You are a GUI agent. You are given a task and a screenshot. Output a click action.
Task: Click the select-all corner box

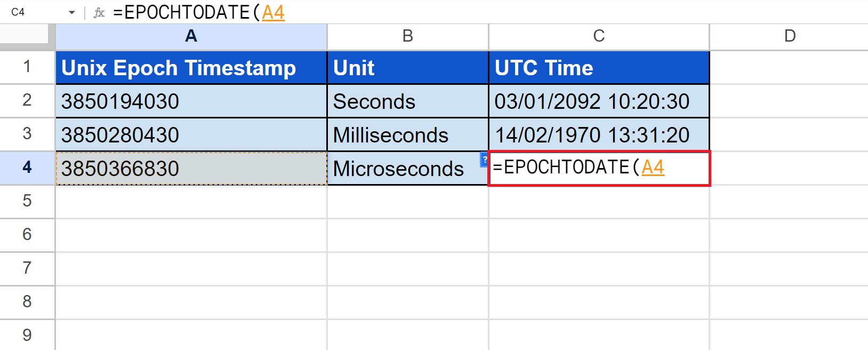pyautogui.click(x=27, y=36)
